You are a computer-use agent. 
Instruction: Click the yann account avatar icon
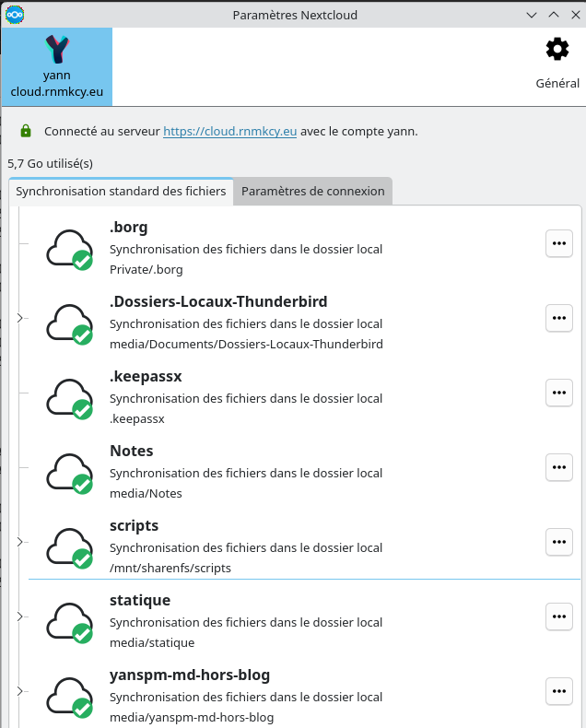(57, 50)
